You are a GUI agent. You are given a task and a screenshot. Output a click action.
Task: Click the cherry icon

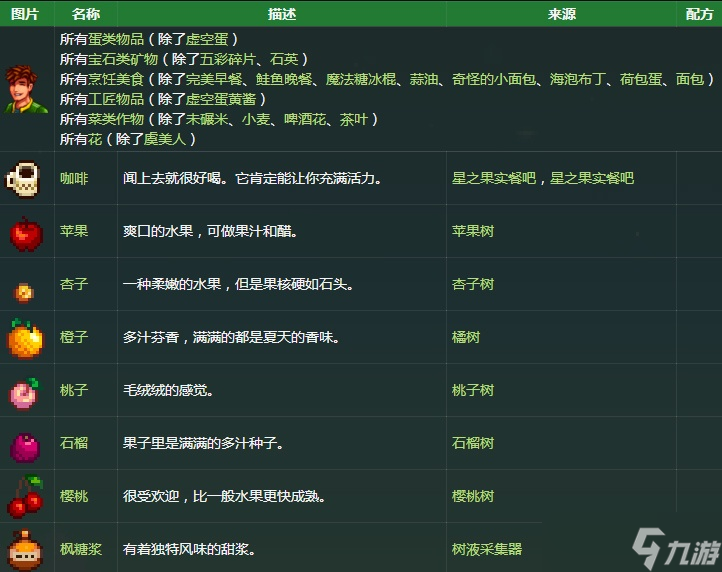click(25, 496)
